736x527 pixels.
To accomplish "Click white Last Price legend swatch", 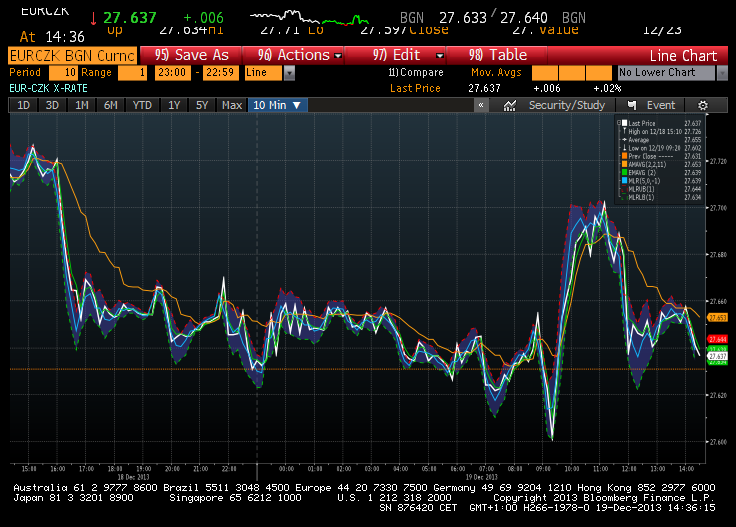I will (x=624, y=123).
